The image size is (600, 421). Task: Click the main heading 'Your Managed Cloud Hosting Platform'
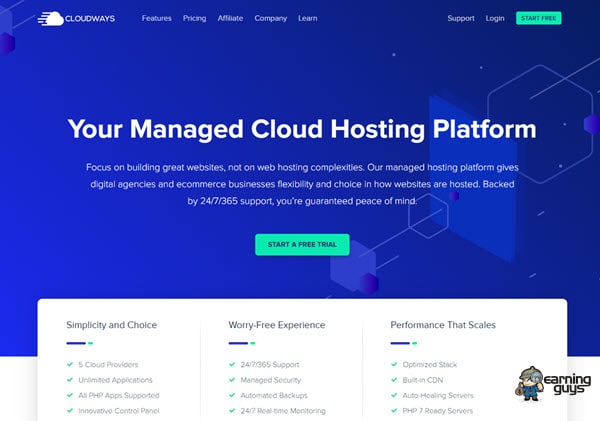pyautogui.click(x=302, y=129)
